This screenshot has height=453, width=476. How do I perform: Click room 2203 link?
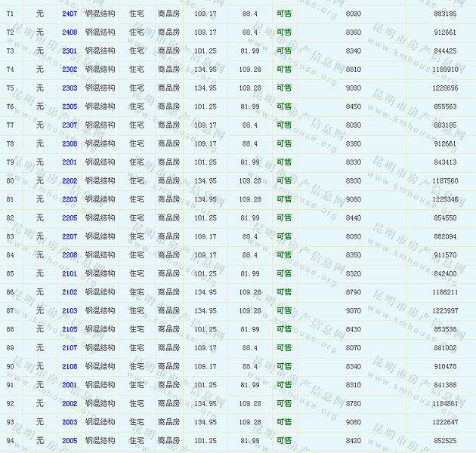tap(70, 199)
